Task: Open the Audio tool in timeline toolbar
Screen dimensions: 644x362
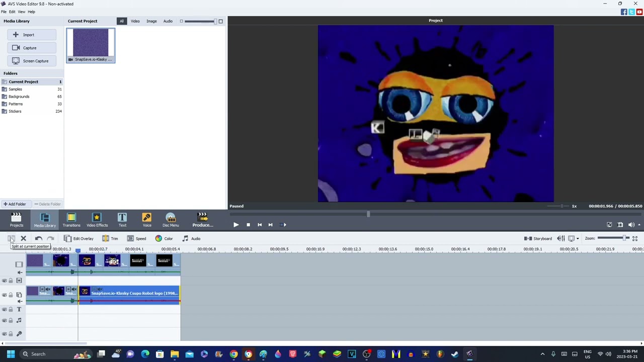Action: coord(191,238)
